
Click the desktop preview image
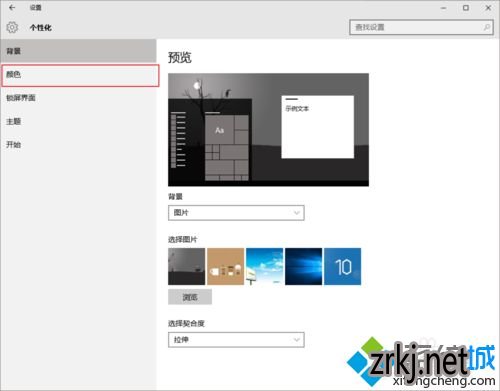point(269,130)
